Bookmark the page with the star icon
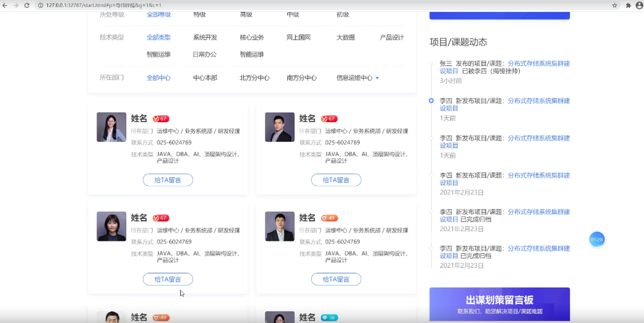 pos(615,5)
